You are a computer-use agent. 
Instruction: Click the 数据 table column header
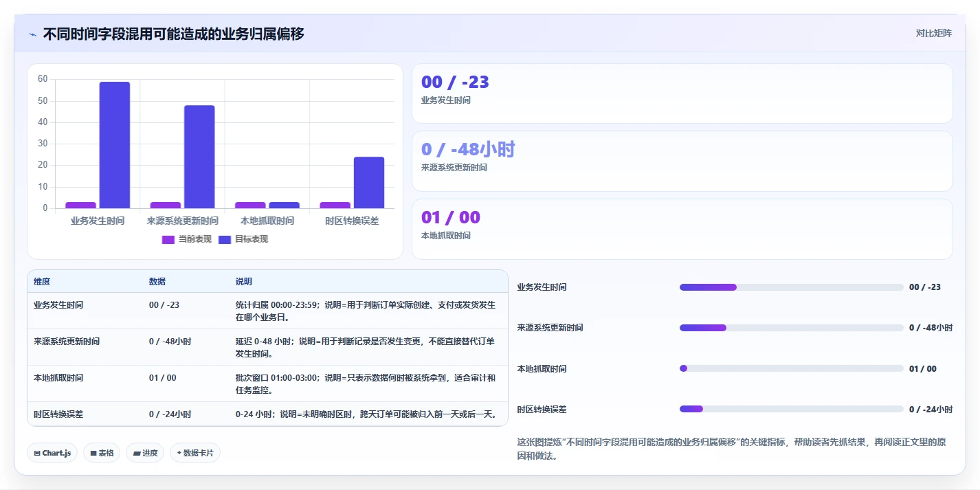click(x=157, y=282)
